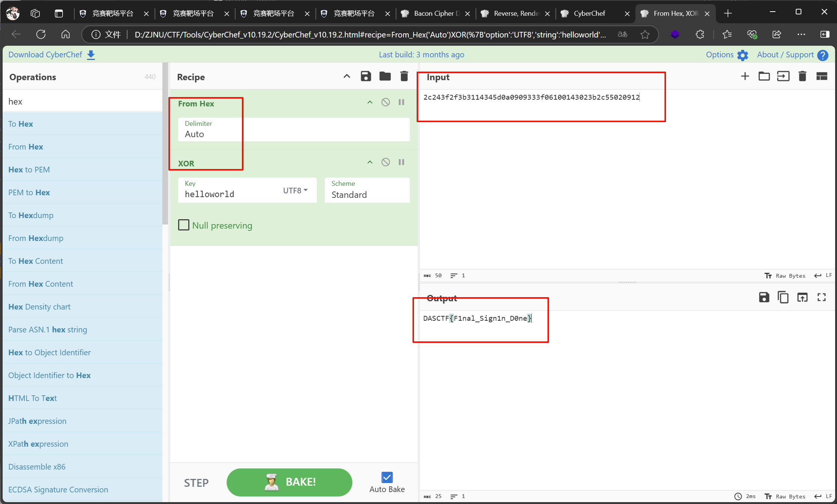Replace input with output
The image size is (837, 504).
(x=802, y=298)
